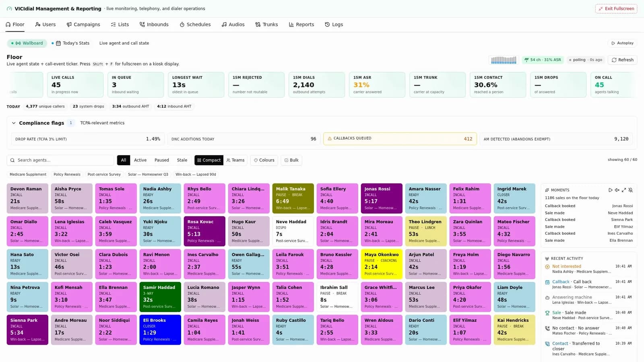The height and width of the screenshot is (362, 644).
Task: Toggle the Moments mute speaker icon
Action: tap(617, 190)
